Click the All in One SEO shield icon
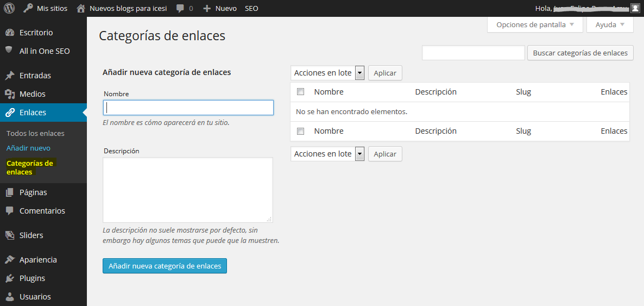The width and height of the screenshot is (644, 306). [x=9, y=51]
